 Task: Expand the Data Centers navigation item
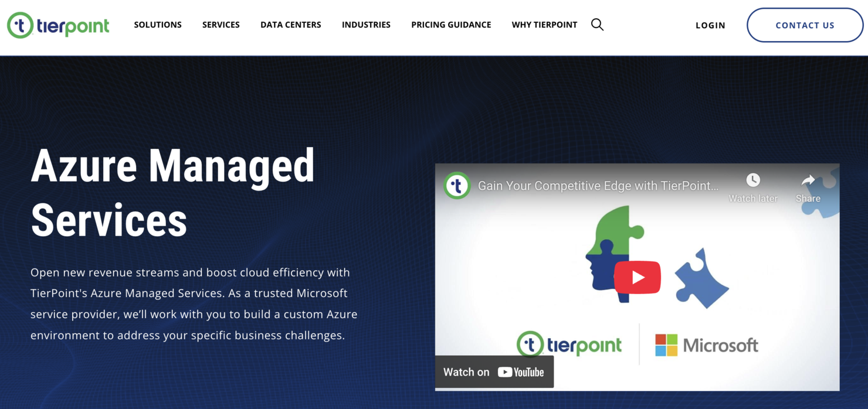click(291, 25)
